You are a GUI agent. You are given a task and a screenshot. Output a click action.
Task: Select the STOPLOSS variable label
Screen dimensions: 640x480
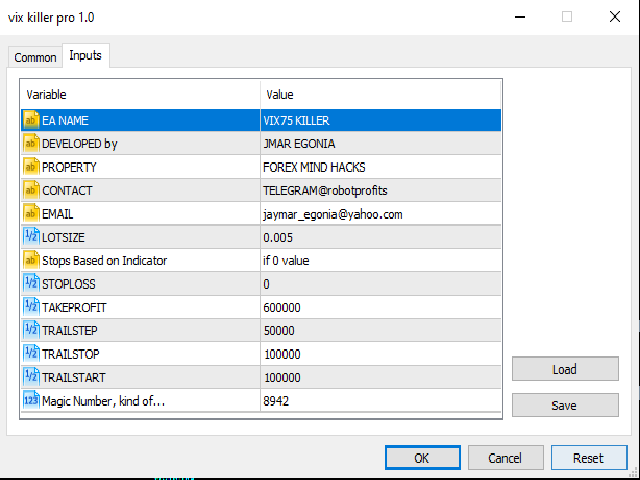[69, 284]
